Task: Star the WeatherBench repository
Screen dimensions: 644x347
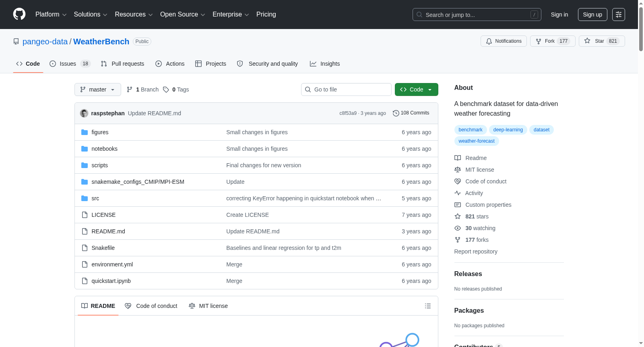Action: point(602,41)
